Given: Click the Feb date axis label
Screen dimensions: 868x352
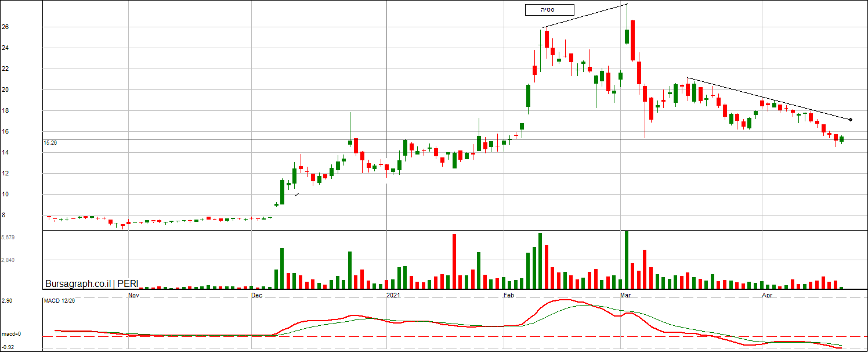Looking at the screenshot, I should click(509, 296).
